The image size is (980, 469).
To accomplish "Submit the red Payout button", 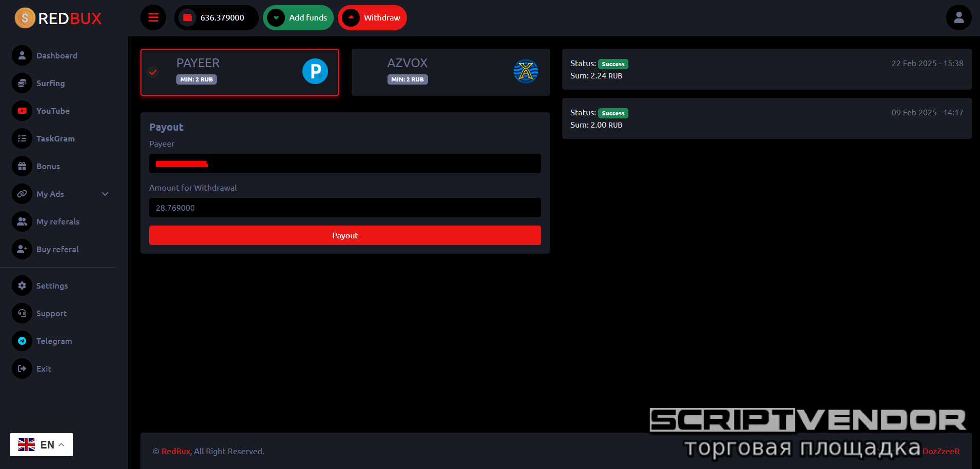I will click(x=345, y=235).
